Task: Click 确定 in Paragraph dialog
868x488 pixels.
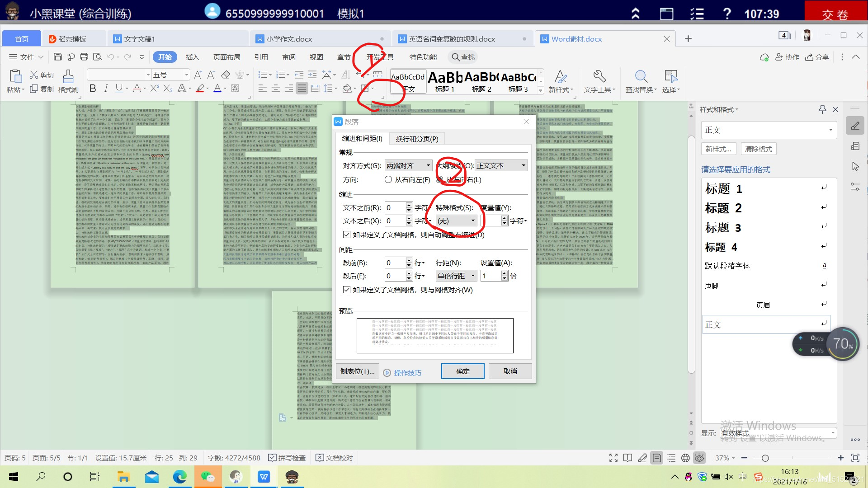Action: tap(463, 371)
